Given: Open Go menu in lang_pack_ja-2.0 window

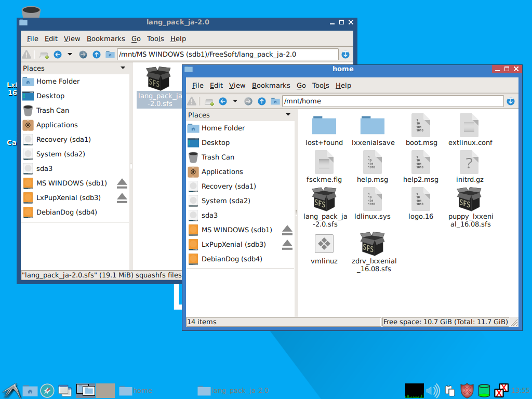Looking at the screenshot, I should [x=136, y=38].
